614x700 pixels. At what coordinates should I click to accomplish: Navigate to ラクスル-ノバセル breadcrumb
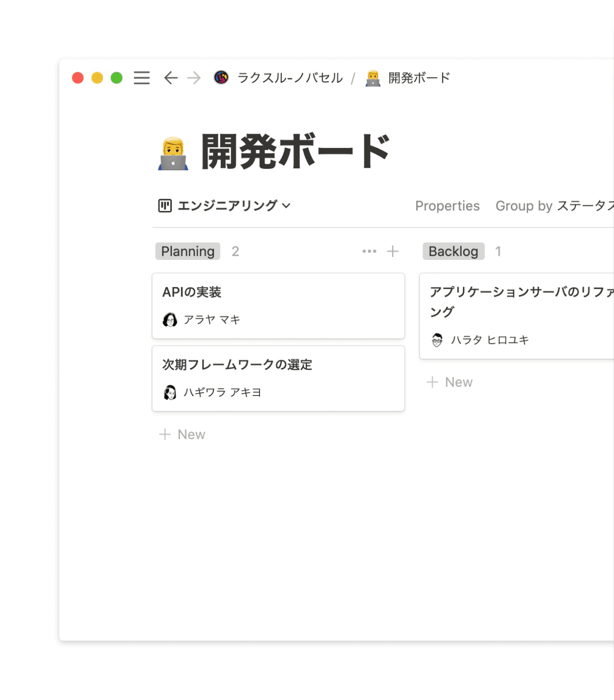[x=290, y=78]
